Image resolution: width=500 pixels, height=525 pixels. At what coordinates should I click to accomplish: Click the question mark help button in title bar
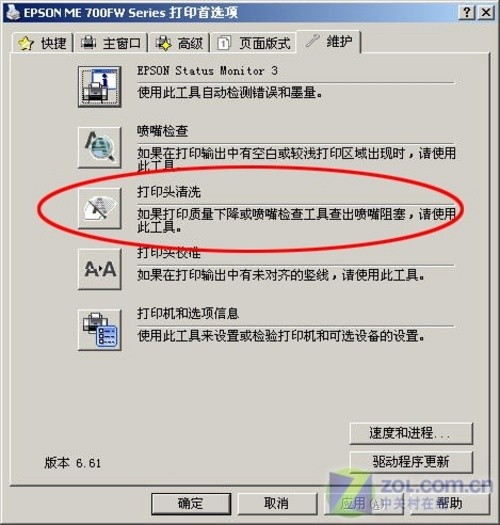[x=467, y=12]
